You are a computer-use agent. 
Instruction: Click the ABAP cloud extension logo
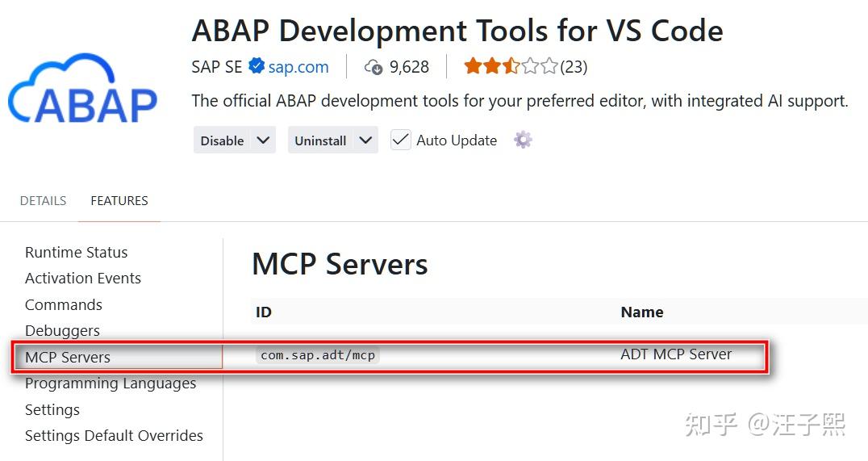tap(83, 87)
